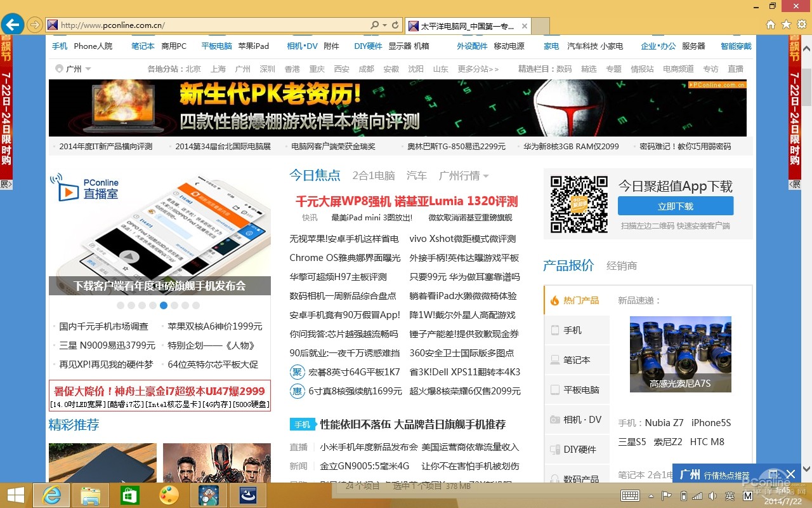Viewport: 812px width, 508px height.
Task: Open 北京 branch site link
Action: pos(193,69)
